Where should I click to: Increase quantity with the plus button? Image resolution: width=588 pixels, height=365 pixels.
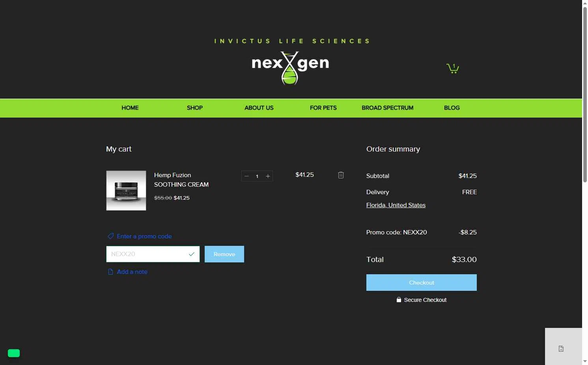268,176
